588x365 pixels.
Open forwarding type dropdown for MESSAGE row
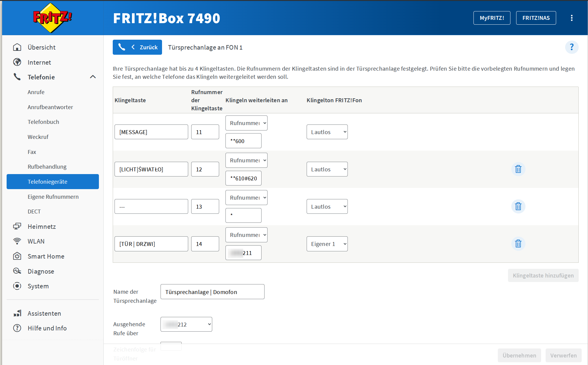pos(247,123)
